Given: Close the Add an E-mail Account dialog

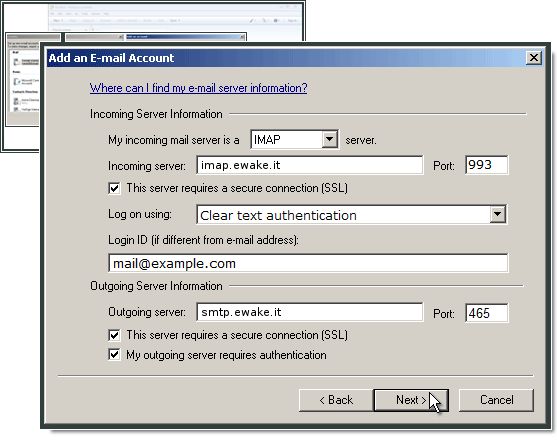Looking at the screenshot, I should click(534, 58).
